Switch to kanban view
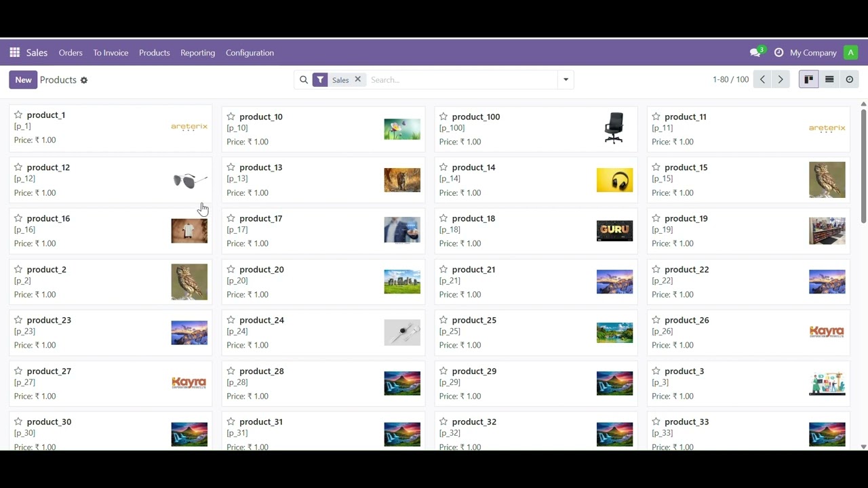Image resolution: width=868 pixels, height=488 pixels. tap(808, 80)
